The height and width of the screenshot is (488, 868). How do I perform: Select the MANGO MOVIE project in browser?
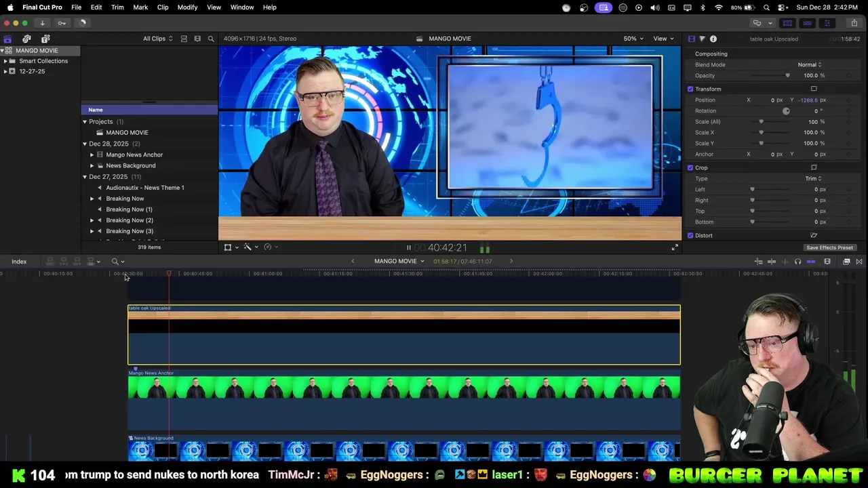coord(127,133)
